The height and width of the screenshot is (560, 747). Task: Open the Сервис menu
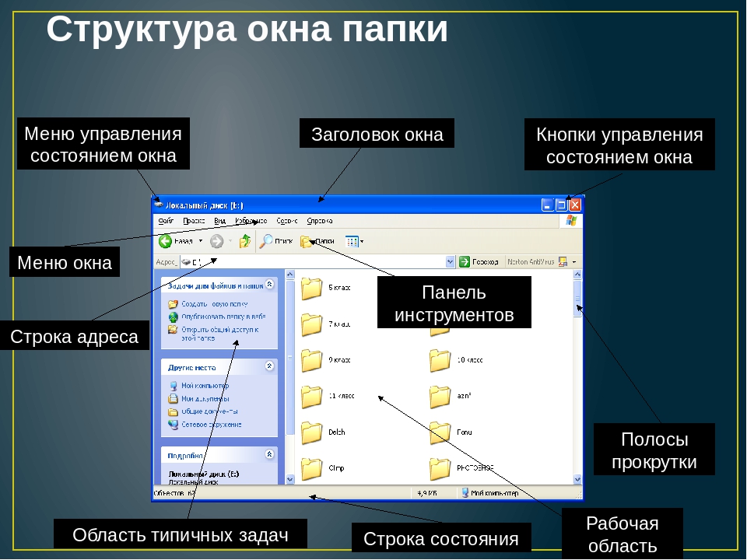pyautogui.click(x=287, y=221)
